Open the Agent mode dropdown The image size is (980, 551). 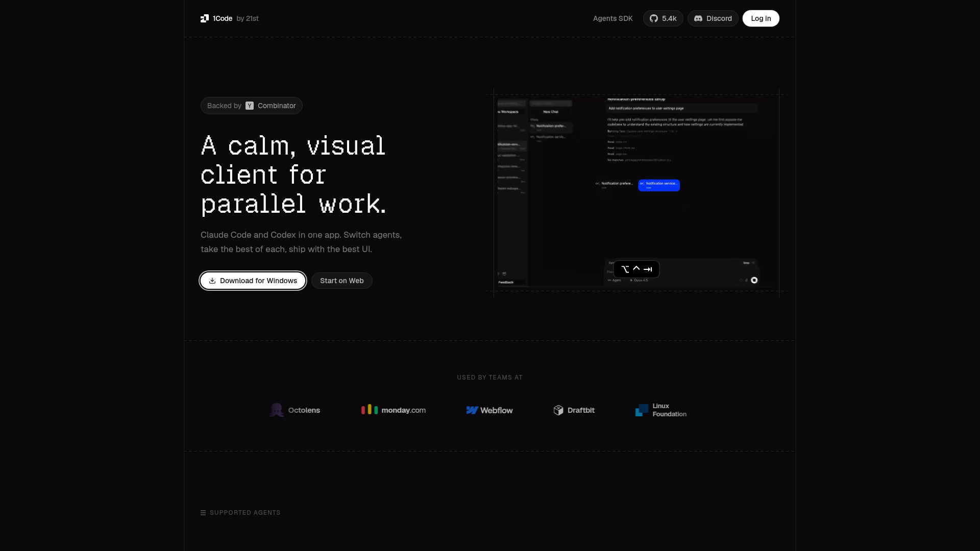point(616,280)
